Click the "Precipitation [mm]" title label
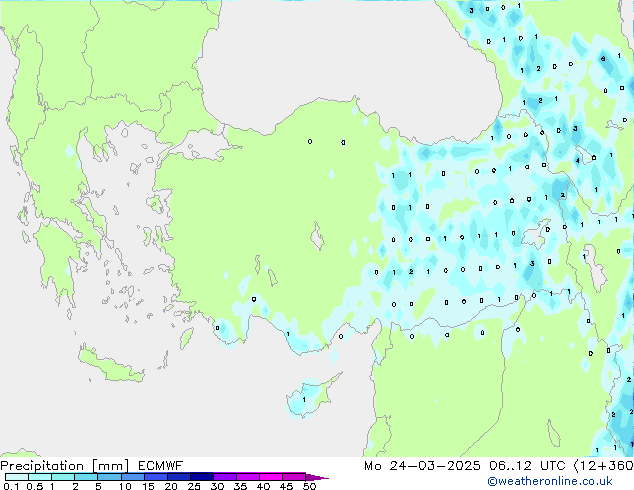The height and width of the screenshot is (490, 634). (65, 466)
